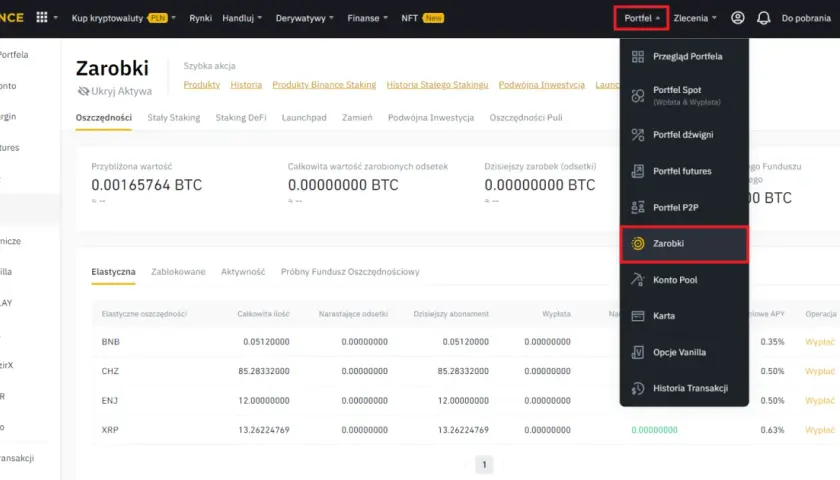Open Produkty Binance Staking link
The image size is (840, 480).
coord(324,85)
